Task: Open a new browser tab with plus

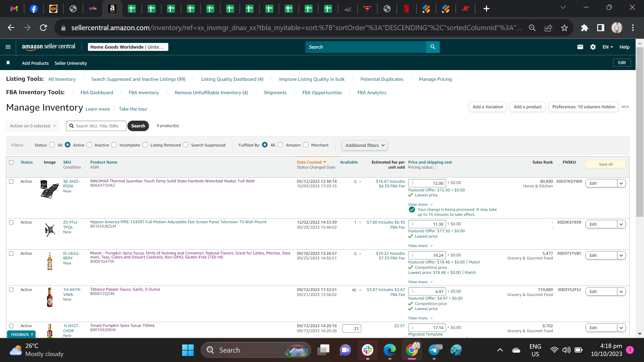Action: (x=486, y=9)
